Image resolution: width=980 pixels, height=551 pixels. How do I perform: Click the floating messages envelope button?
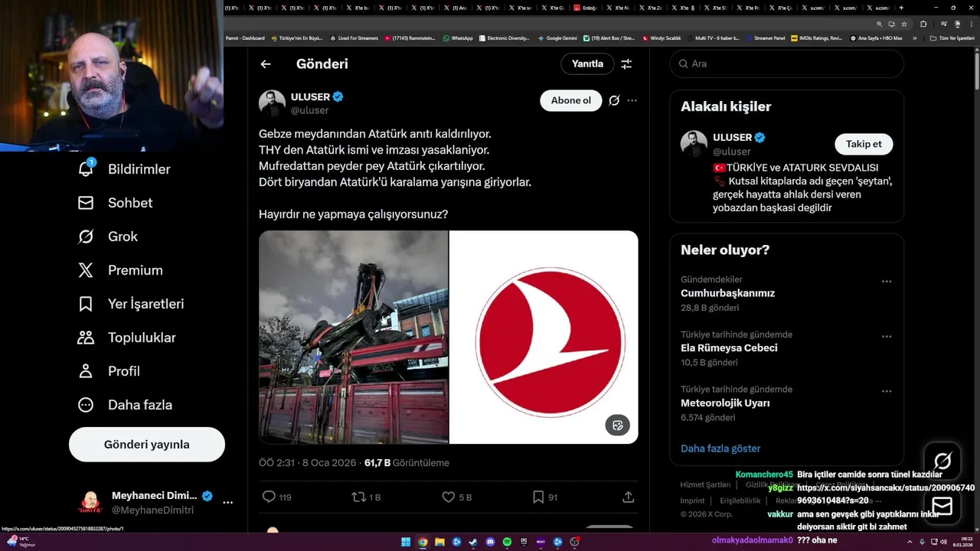point(942,506)
